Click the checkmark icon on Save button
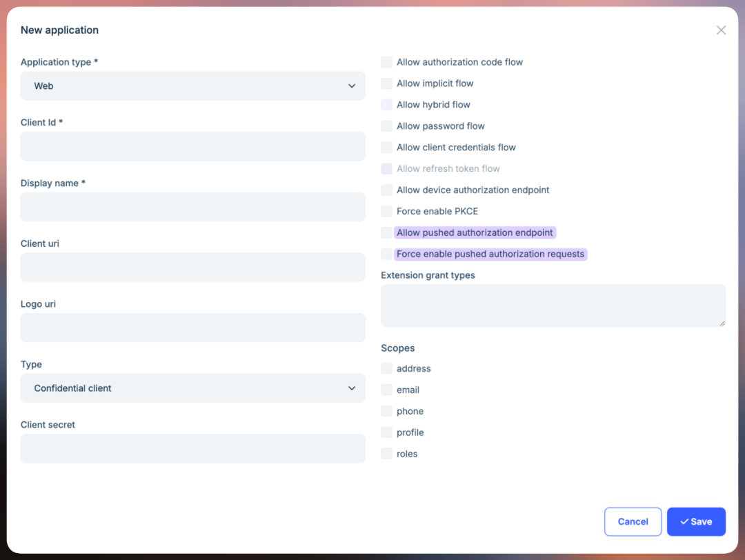This screenshot has height=560, width=745. pos(686,521)
